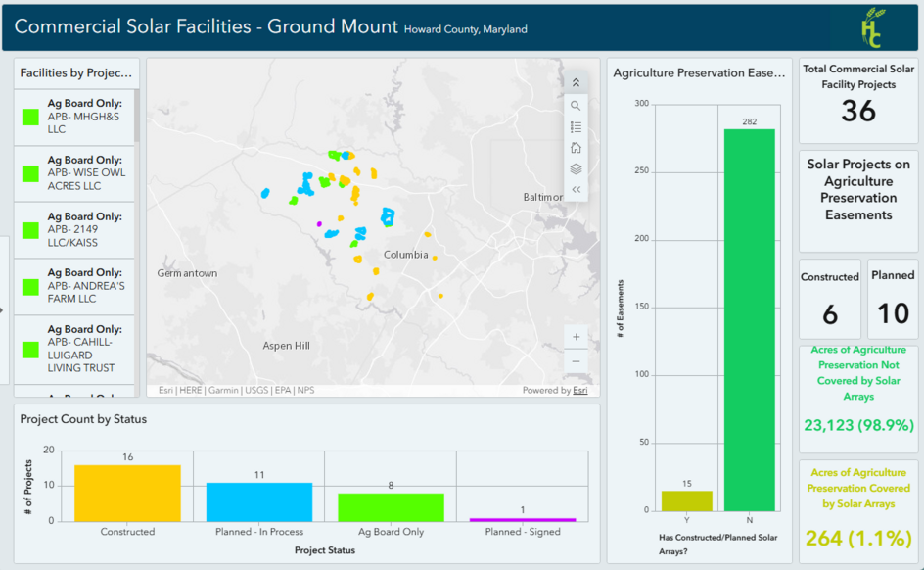Click the Commercial Solar Facilities header title
Screen dimensions: 924x570
point(207,26)
